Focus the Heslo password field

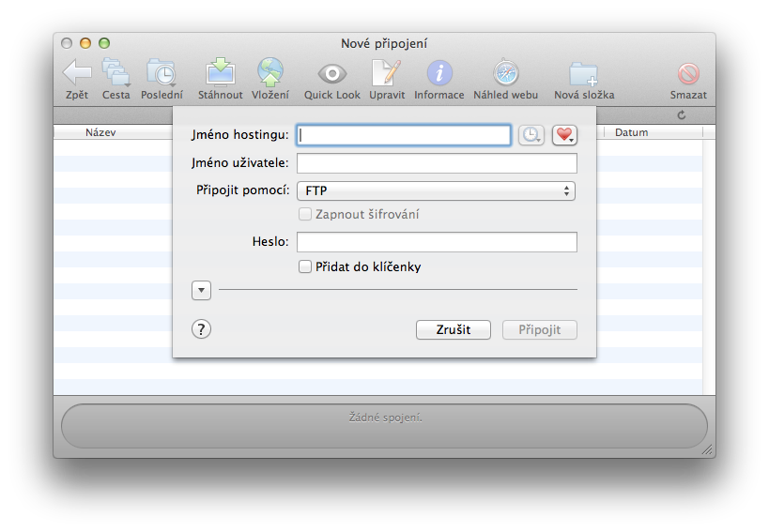(x=437, y=242)
